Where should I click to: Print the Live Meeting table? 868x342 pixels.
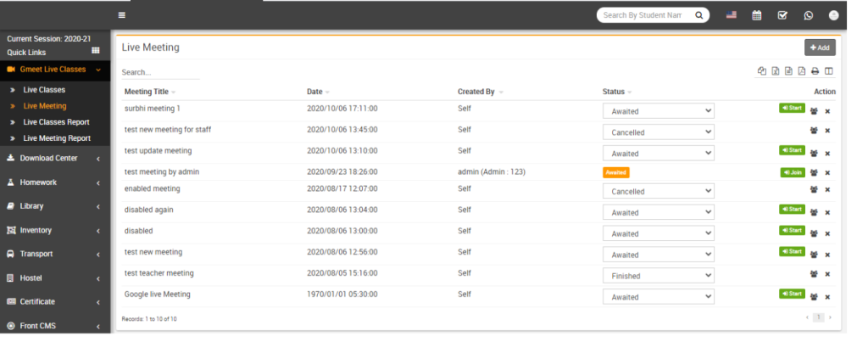click(815, 71)
